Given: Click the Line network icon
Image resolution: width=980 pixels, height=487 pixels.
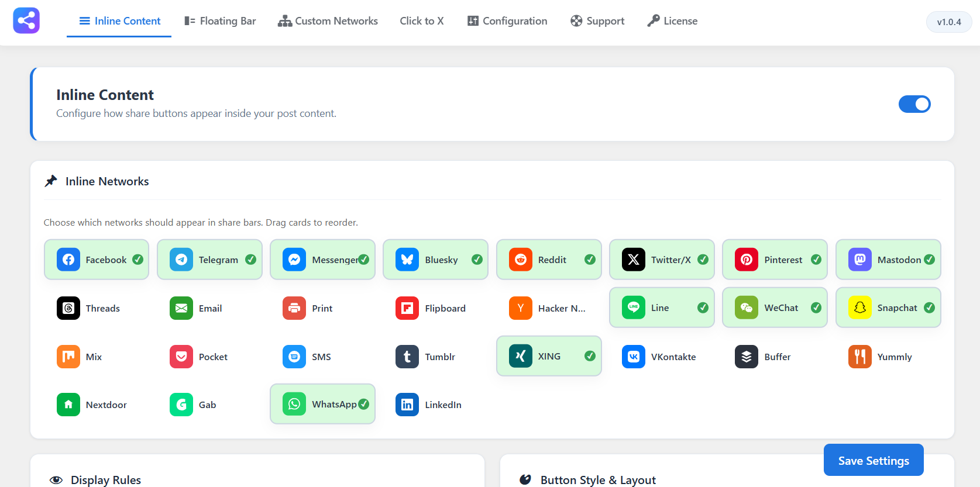Looking at the screenshot, I should pos(634,308).
